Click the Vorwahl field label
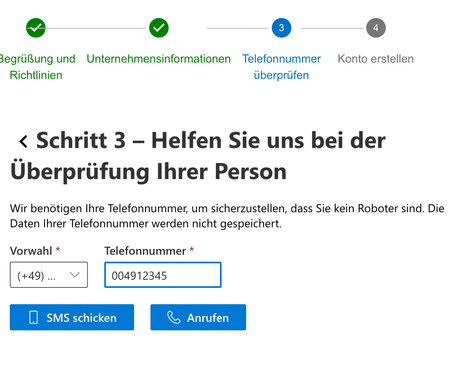The width and height of the screenshot is (453, 377). tap(31, 251)
